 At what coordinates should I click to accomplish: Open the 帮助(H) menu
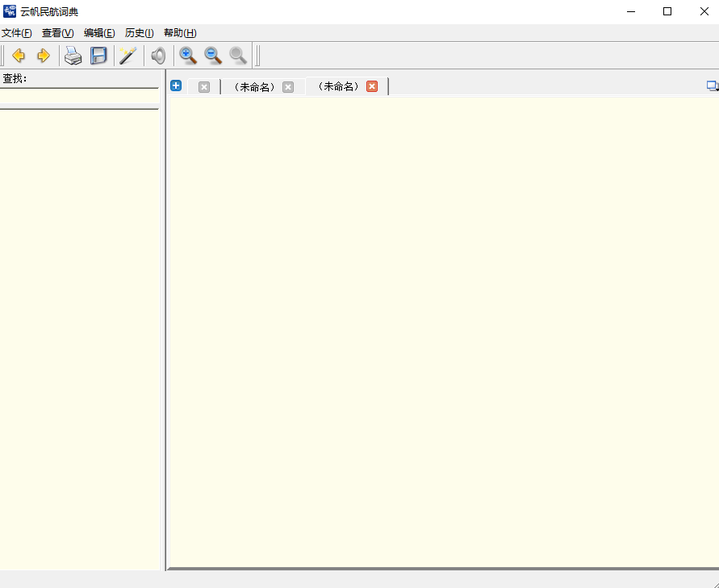coord(180,33)
